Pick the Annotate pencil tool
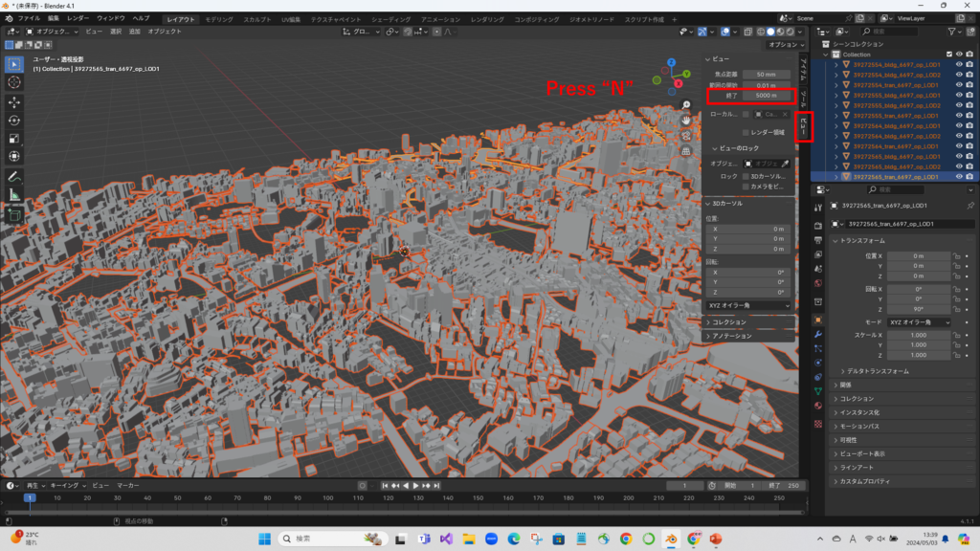This screenshot has height=551, width=980. point(14,176)
